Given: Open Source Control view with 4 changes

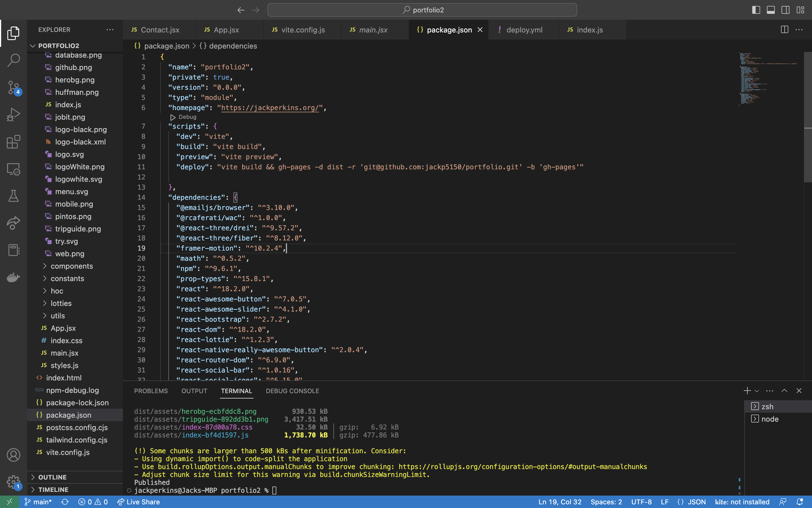Looking at the screenshot, I should click(x=14, y=87).
